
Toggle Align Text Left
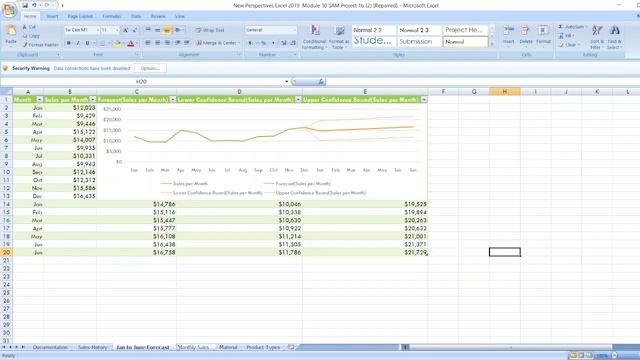(148, 43)
